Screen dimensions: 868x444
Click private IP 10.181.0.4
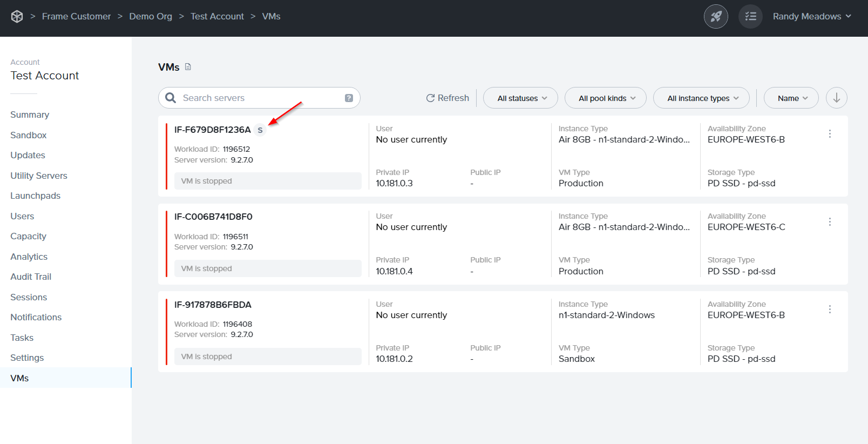(x=394, y=271)
